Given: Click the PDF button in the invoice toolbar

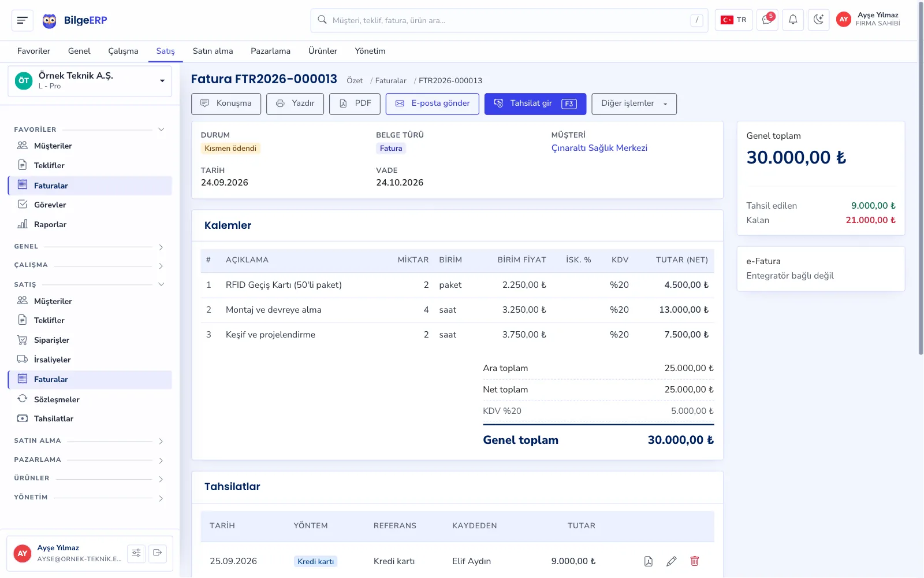Looking at the screenshot, I should pyautogui.click(x=355, y=104).
